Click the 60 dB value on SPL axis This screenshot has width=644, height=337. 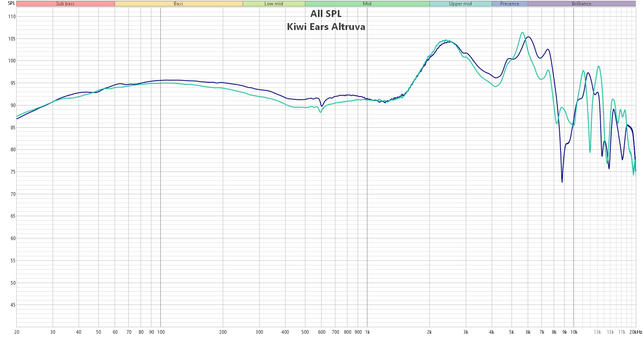[13, 238]
